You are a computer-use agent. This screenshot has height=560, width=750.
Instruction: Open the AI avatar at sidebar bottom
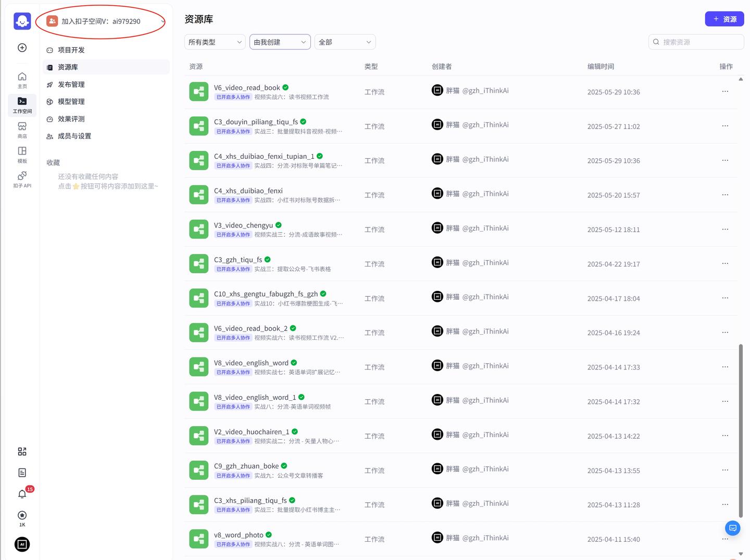click(22, 544)
